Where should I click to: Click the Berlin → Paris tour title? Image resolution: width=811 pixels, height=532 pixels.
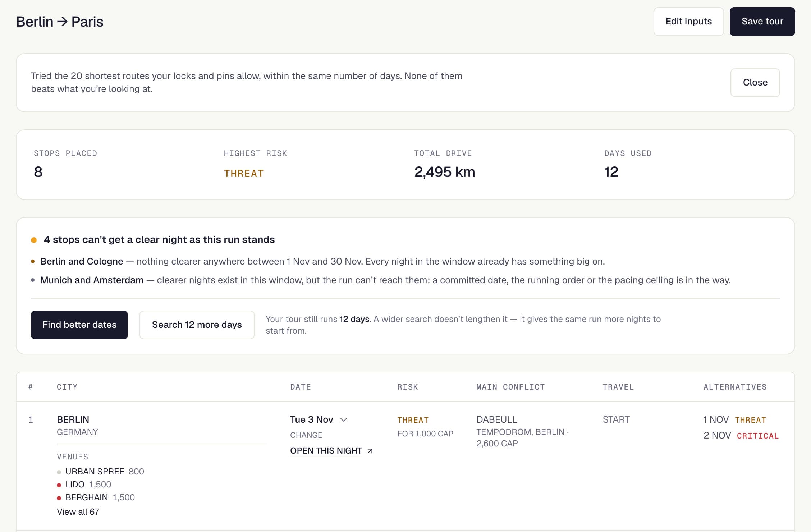point(60,22)
